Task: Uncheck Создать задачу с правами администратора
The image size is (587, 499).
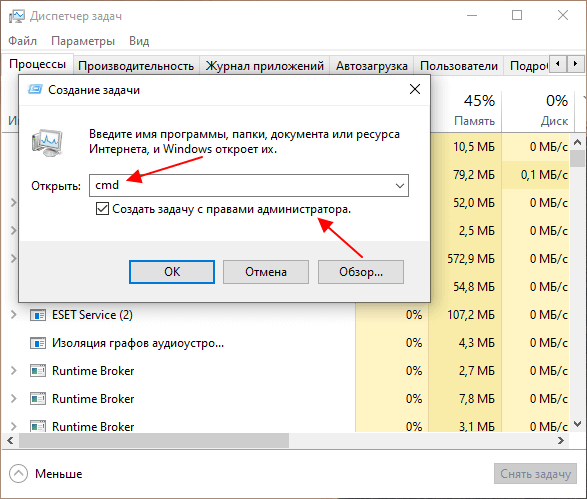Action: tap(102, 209)
